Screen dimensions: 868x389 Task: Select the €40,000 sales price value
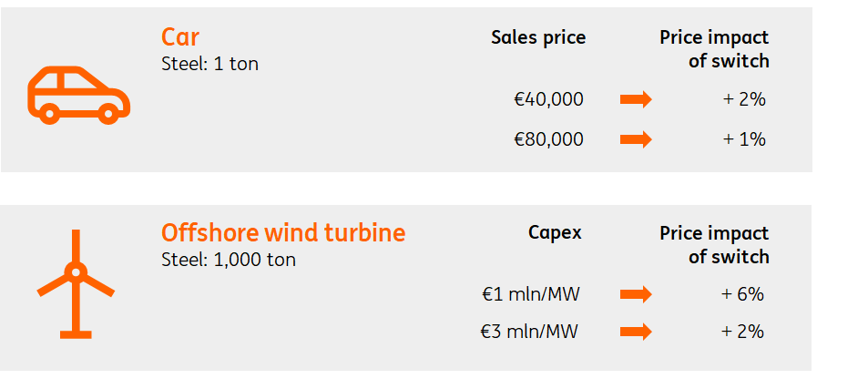tap(548, 99)
